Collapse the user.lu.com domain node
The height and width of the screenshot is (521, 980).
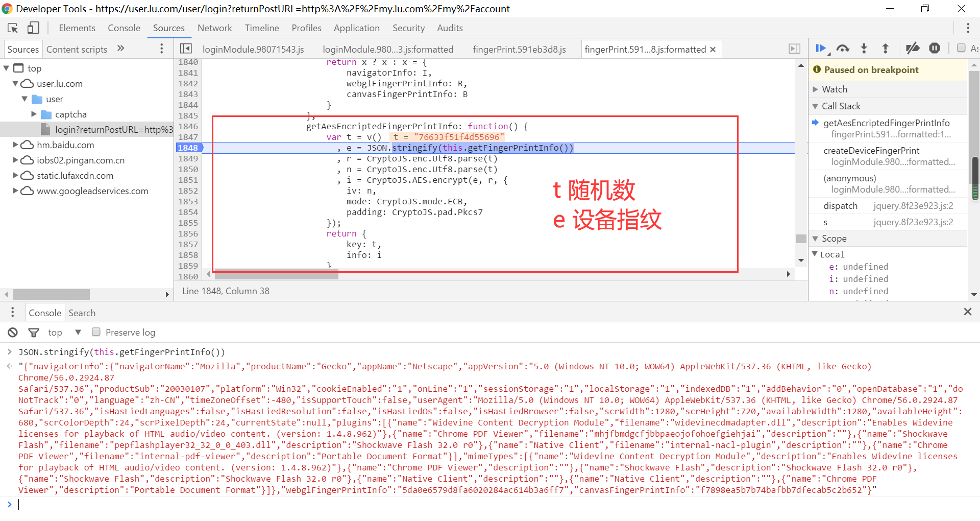coord(15,83)
